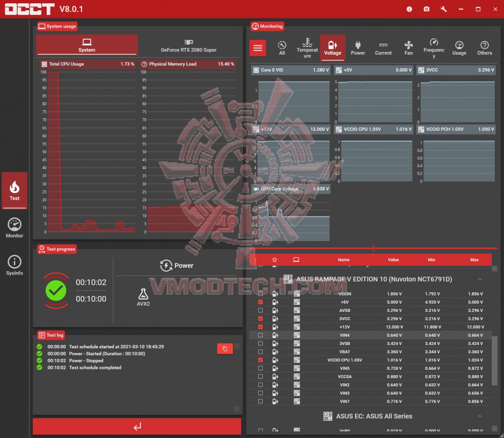
Task: Click the laptop graph column header
Action: pos(296,260)
